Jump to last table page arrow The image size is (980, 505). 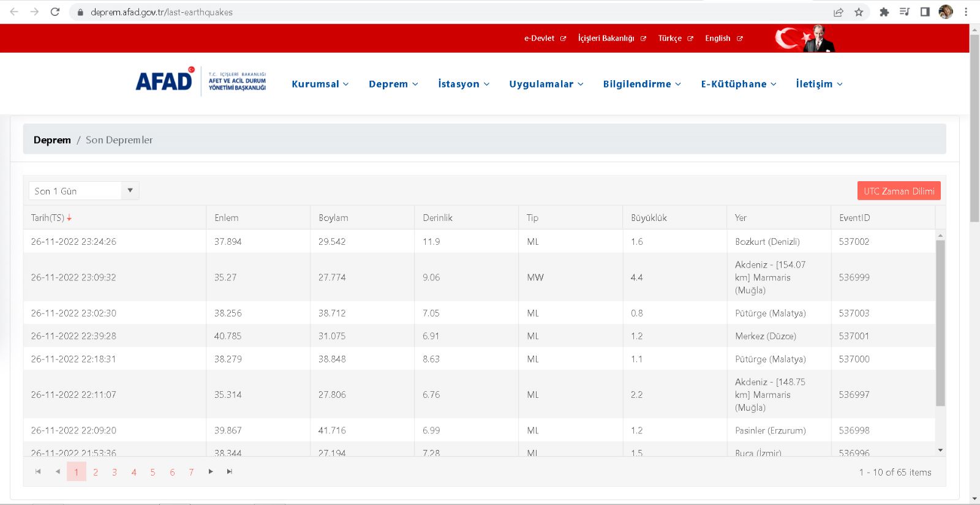click(x=230, y=471)
